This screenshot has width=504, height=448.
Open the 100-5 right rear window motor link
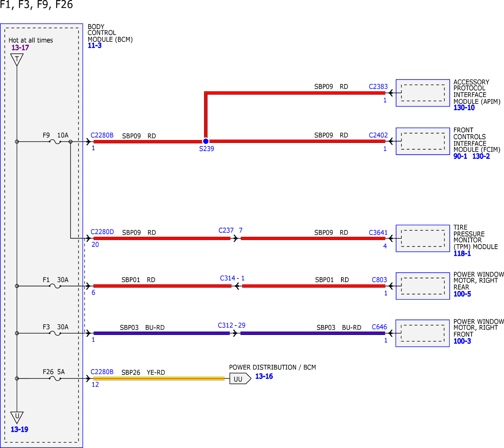coord(462,294)
